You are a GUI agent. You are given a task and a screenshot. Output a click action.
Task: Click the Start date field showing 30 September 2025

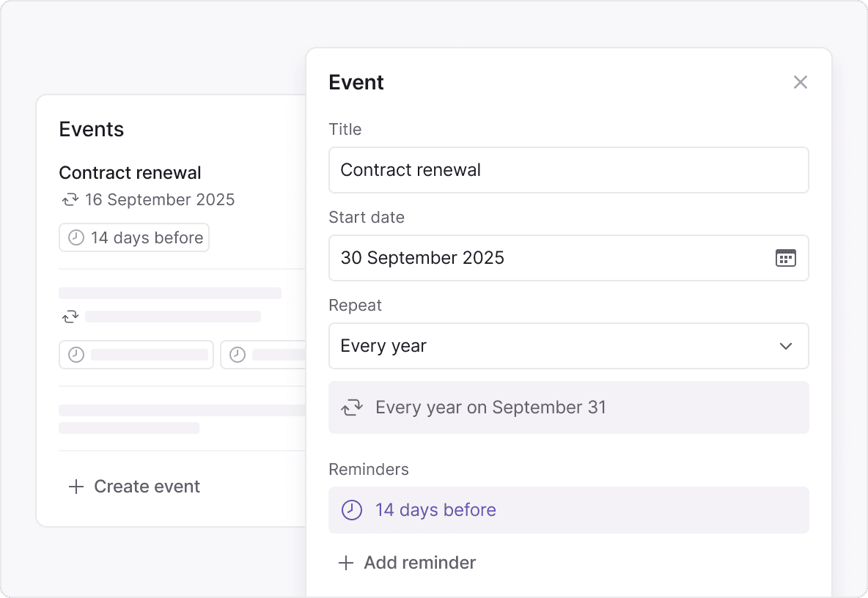click(x=550, y=258)
